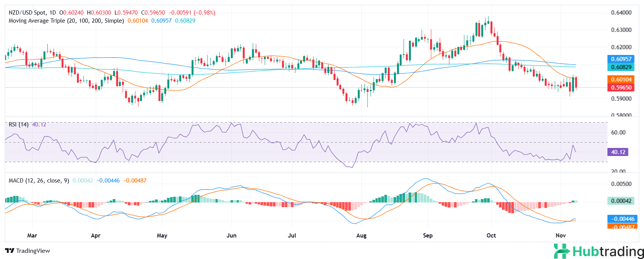Click the 0.64000 level on price scale
This screenshot has width=644, height=259.
621,13
